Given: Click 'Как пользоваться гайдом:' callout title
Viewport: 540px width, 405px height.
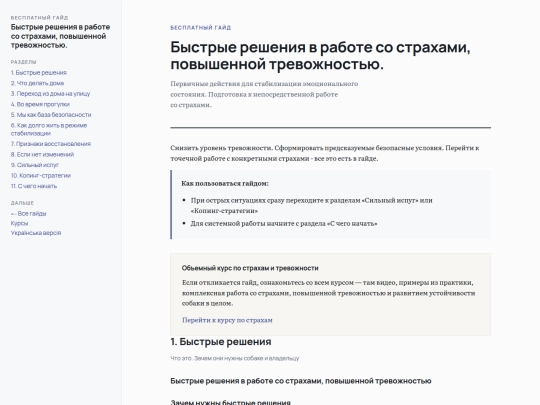Looking at the screenshot, I should (x=225, y=184).
